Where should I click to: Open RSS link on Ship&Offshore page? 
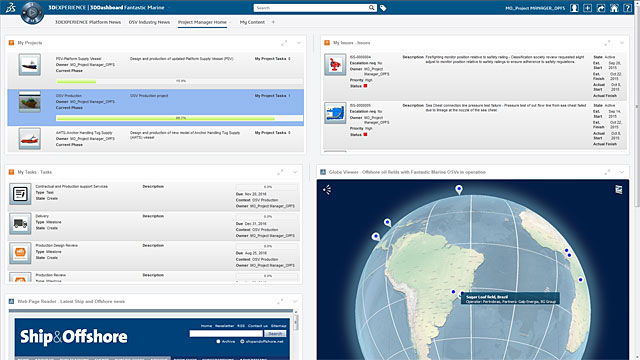(x=241, y=326)
